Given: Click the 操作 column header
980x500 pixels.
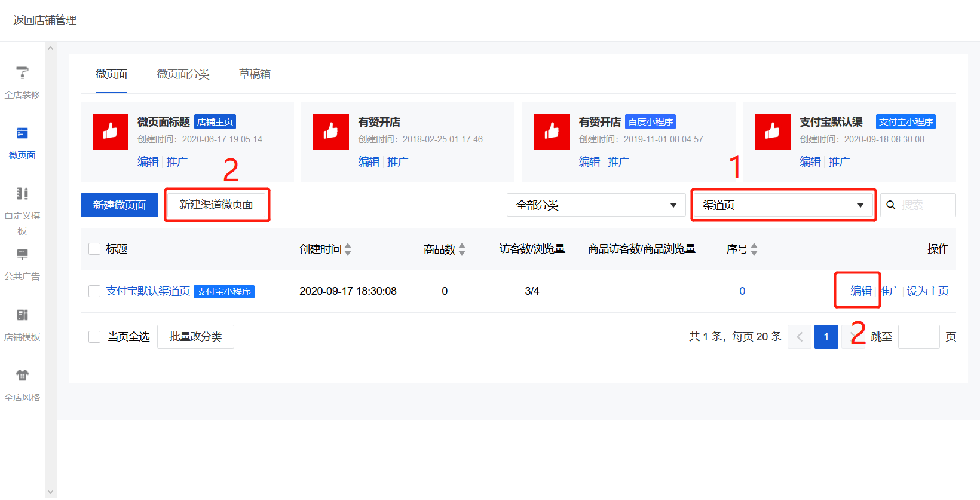Looking at the screenshot, I should [x=938, y=249].
